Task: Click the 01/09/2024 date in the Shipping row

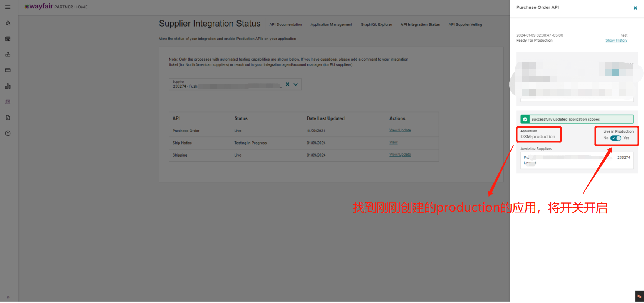Action: 316,155
